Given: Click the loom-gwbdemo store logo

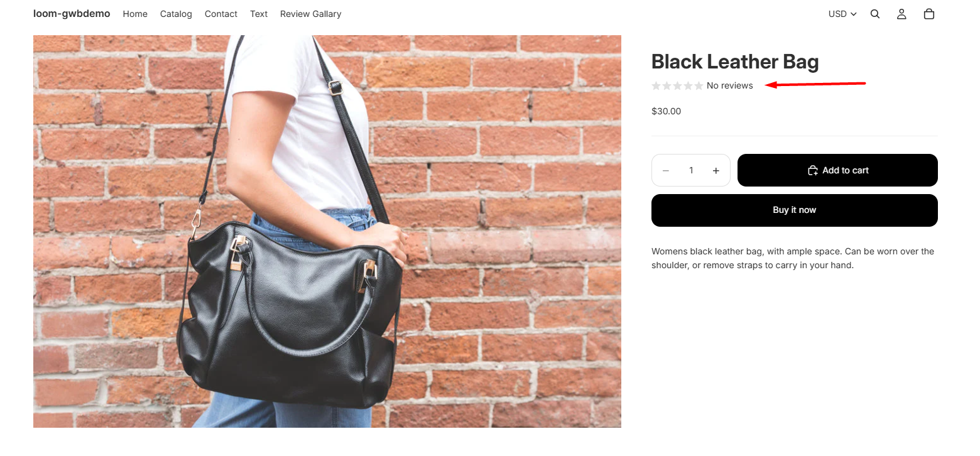Looking at the screenshot, I should pos(72,13).
